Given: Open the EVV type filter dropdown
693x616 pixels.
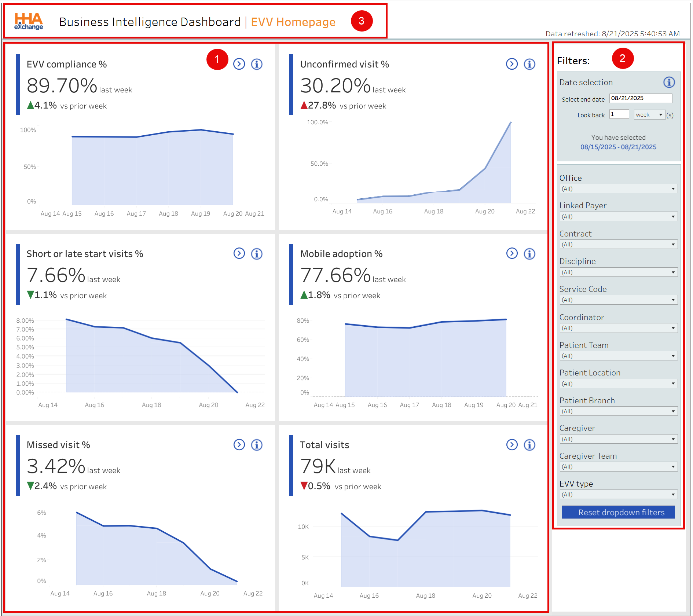Looking at the screenshot, I should pyautogui.click(x=619, y=495).
